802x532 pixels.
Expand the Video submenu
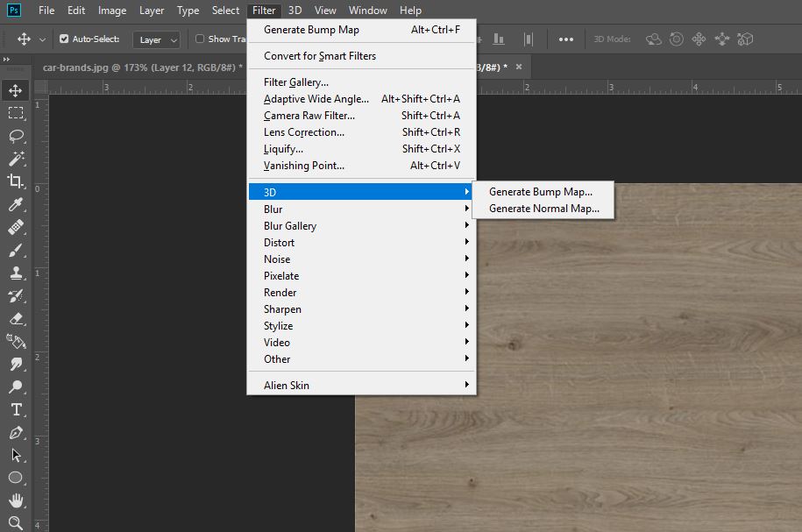(x=362, y=342)
